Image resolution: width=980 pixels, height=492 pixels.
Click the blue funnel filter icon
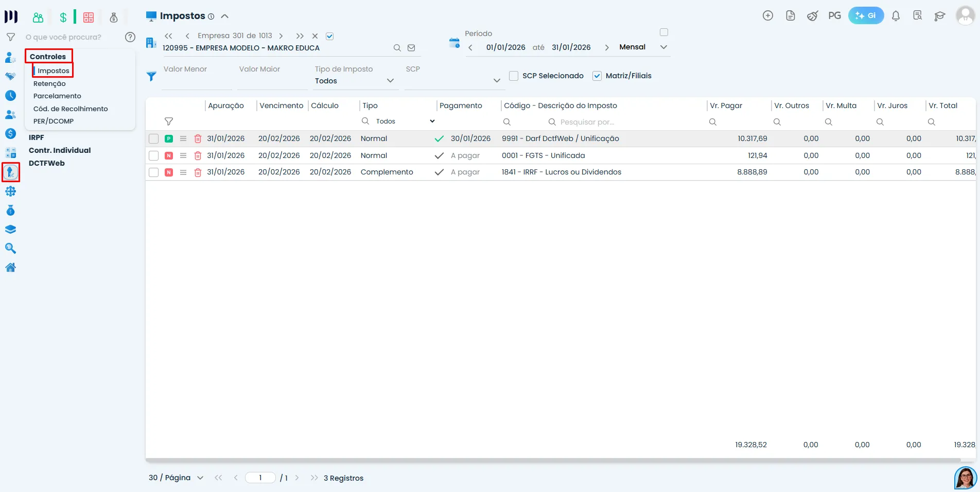pos(151,76)
